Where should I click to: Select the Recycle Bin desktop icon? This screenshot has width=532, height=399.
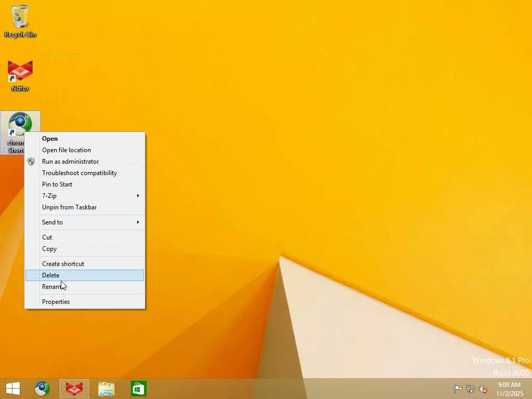pos(20,21)
